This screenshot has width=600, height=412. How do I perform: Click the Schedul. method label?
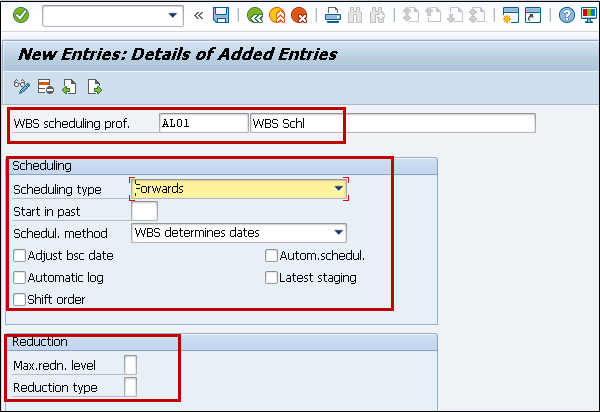pos(60,233)
